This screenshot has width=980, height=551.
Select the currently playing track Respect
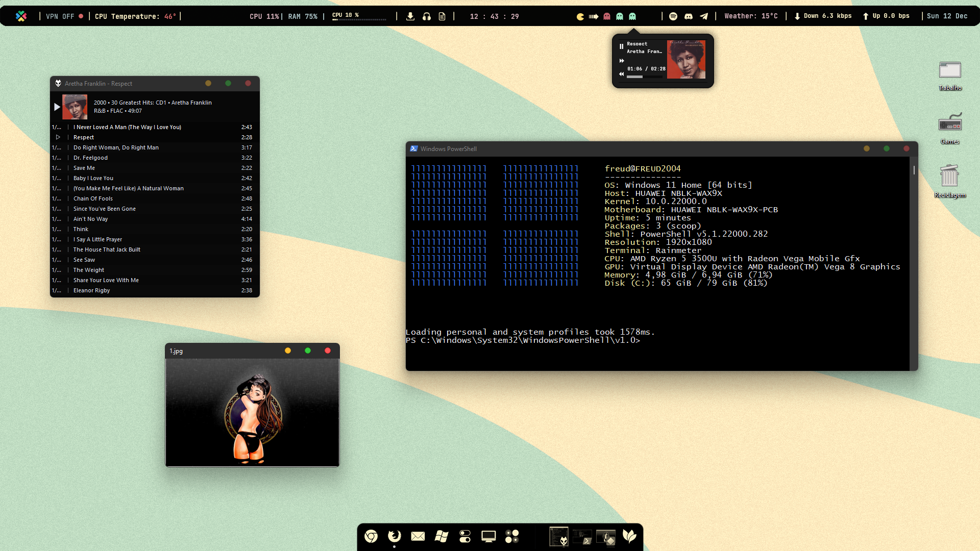point(155,137)
